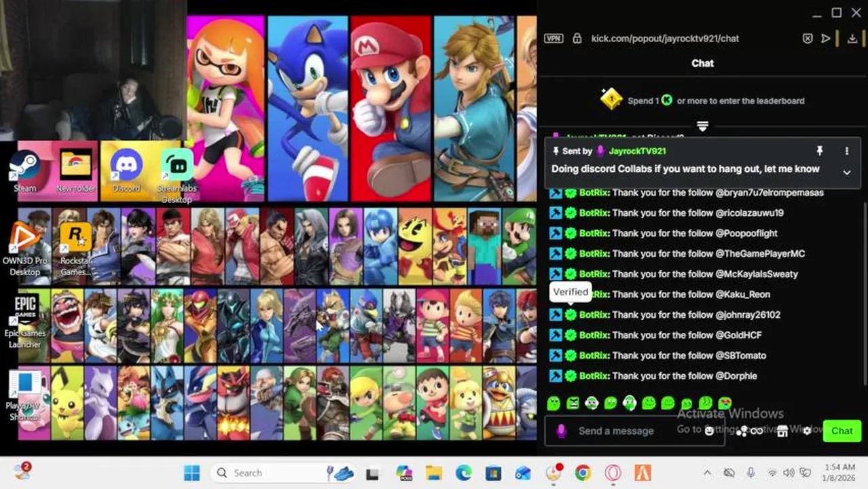Select the King Dedede roster tile
This screenshot has width=868, height=489.
coord(499,403)
